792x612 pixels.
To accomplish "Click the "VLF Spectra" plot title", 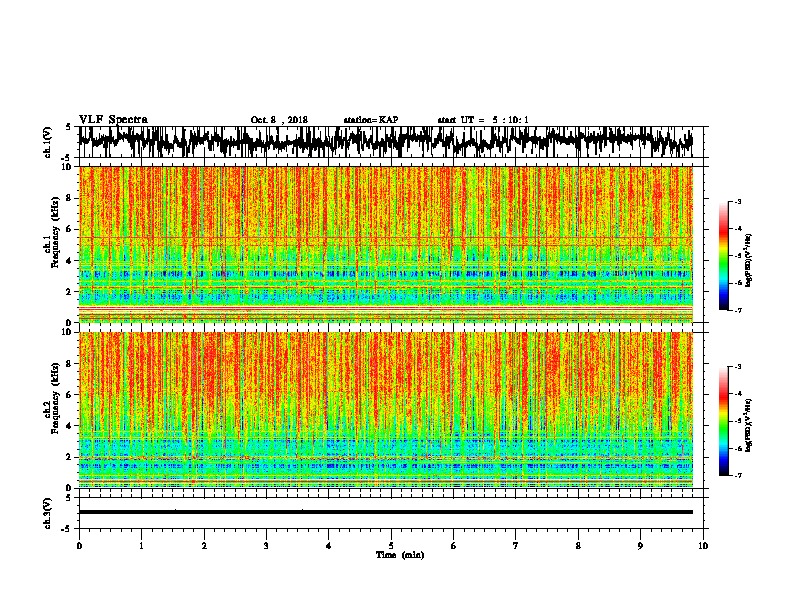I will coord(113,120).
